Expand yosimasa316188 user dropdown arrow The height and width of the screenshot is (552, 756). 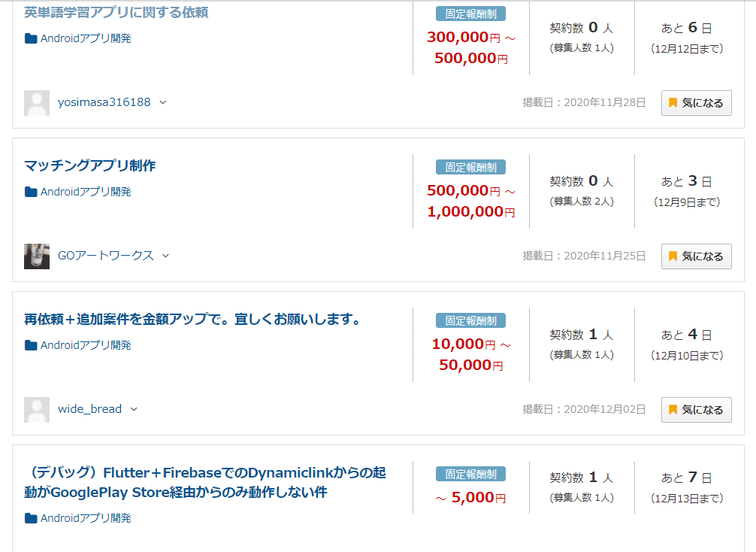[163, 103]
